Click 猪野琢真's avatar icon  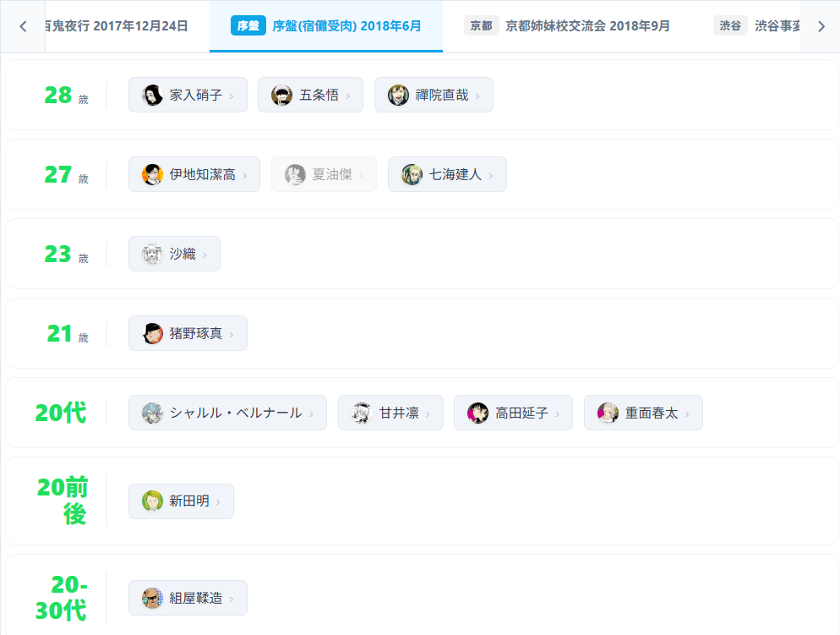153,333
